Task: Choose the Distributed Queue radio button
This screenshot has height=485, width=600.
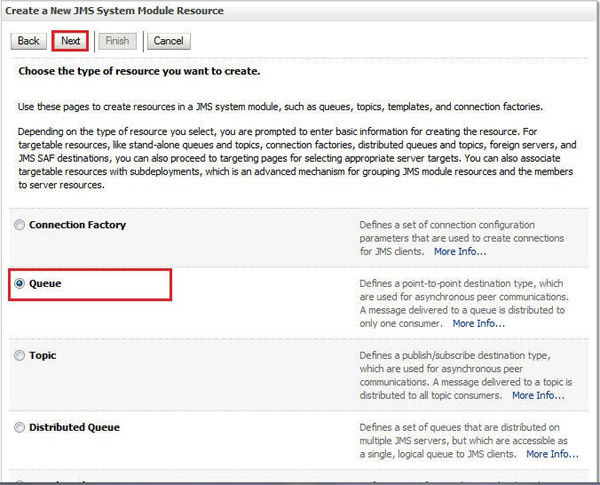Action: [20, 428]
